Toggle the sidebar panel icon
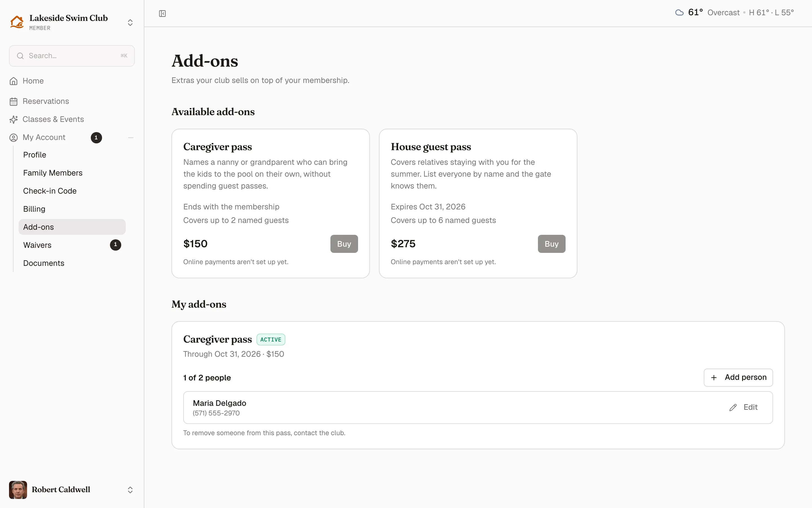 coord(162,14)
